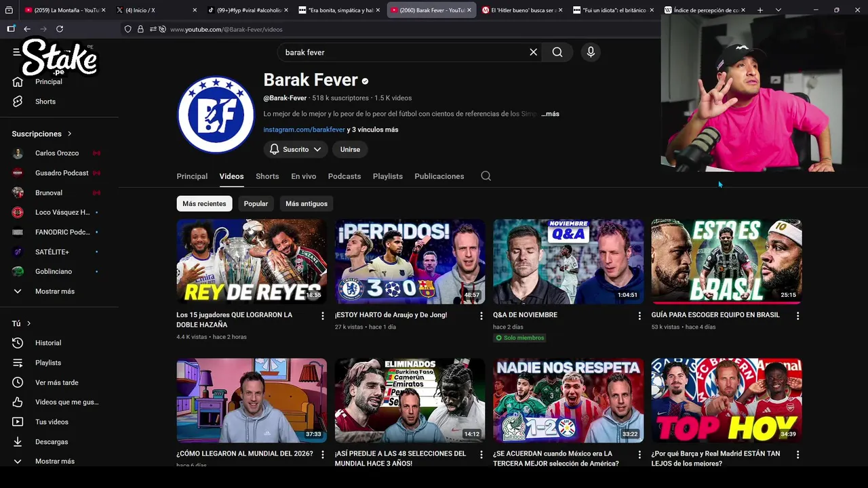Expand channel description with ...más

click(550, 114)
